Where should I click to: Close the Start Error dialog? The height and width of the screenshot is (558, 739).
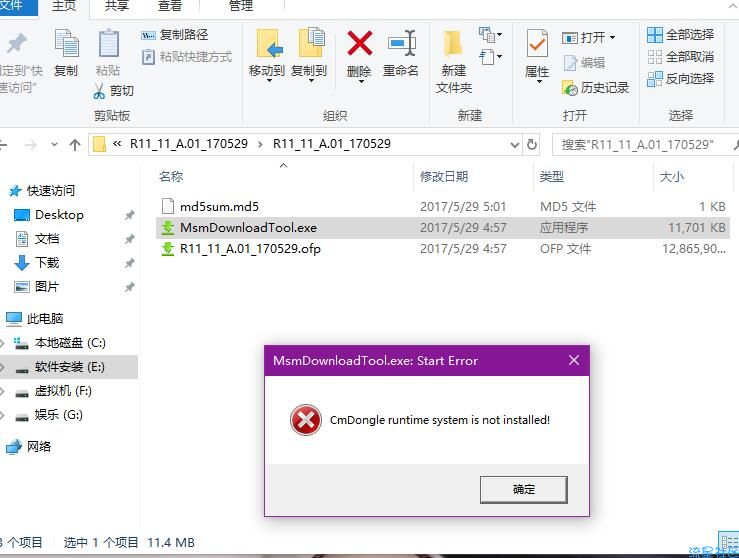click(574, 361)
